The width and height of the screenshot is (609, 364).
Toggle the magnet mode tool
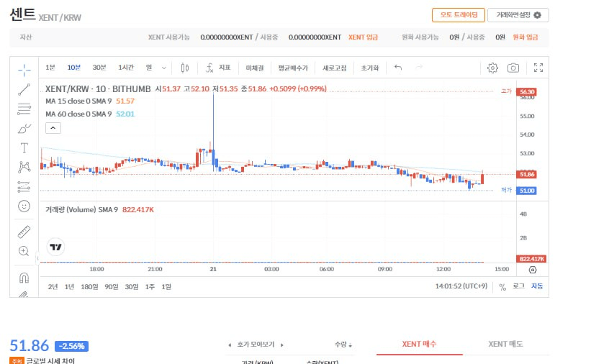click(24, 278)
